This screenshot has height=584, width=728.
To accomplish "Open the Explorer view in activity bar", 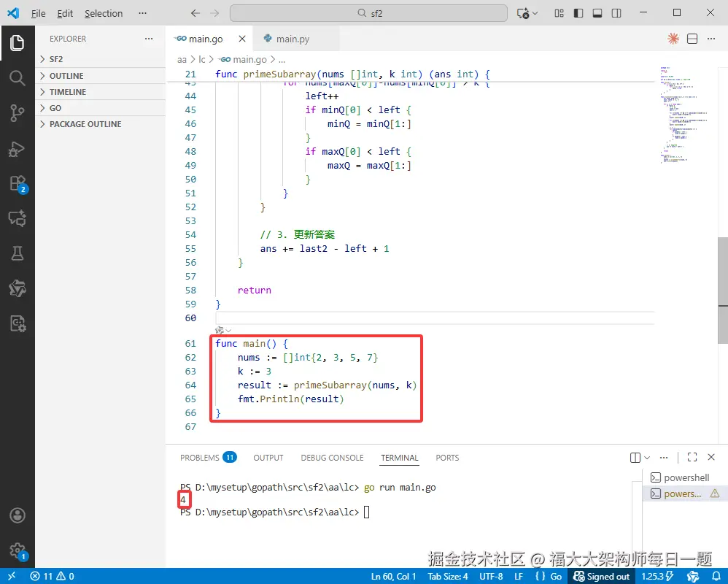I will pos(18,43).
